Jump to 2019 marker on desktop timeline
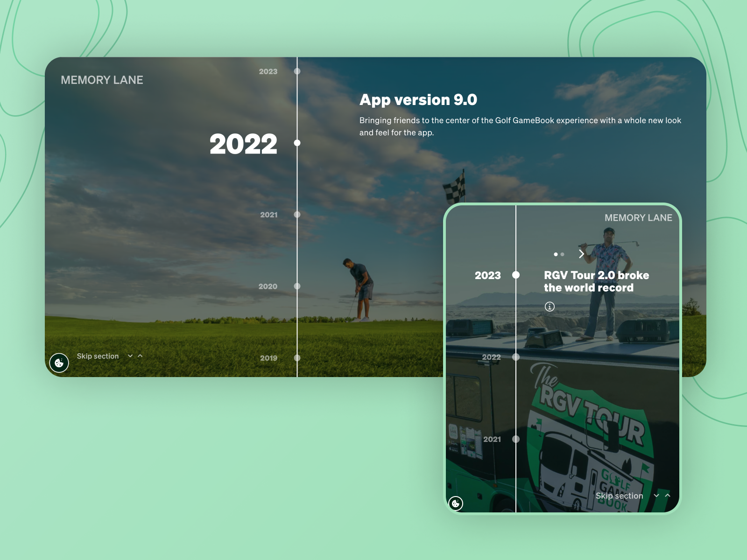 (297, 358)
